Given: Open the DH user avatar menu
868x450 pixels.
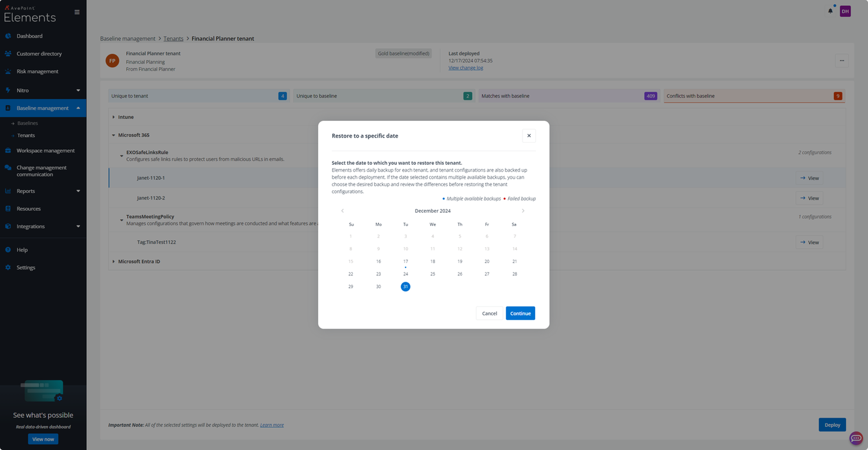Looking at the screenshot, I should [x=845, y=11].
